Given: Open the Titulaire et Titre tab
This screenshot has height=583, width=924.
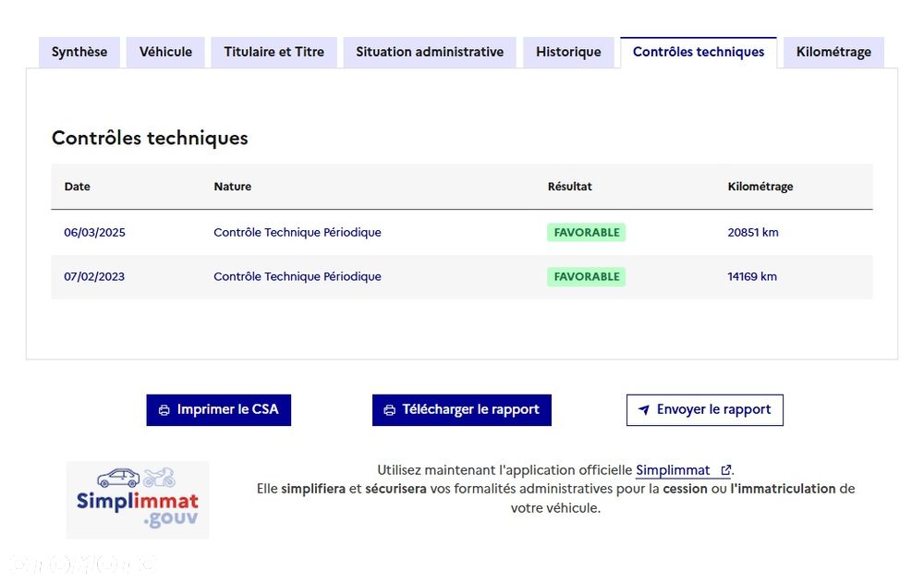Looking at the screenshot, I should tap(274, 52).
